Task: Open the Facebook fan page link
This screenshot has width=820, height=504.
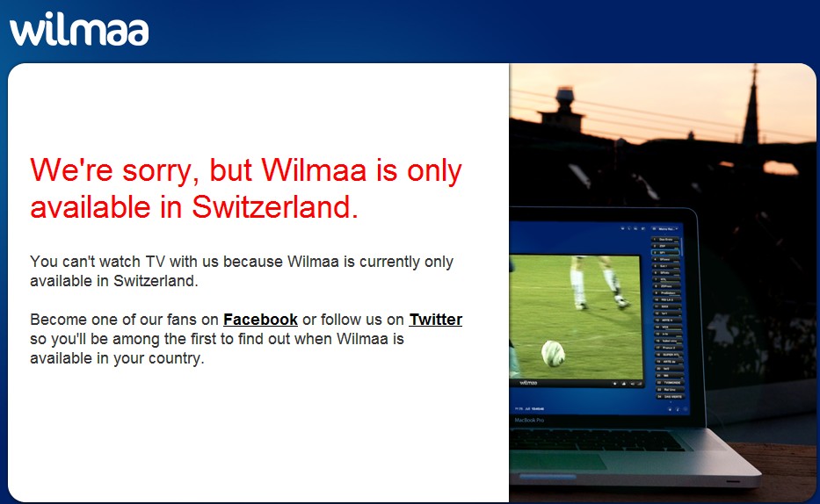Action: click(260, 320)
